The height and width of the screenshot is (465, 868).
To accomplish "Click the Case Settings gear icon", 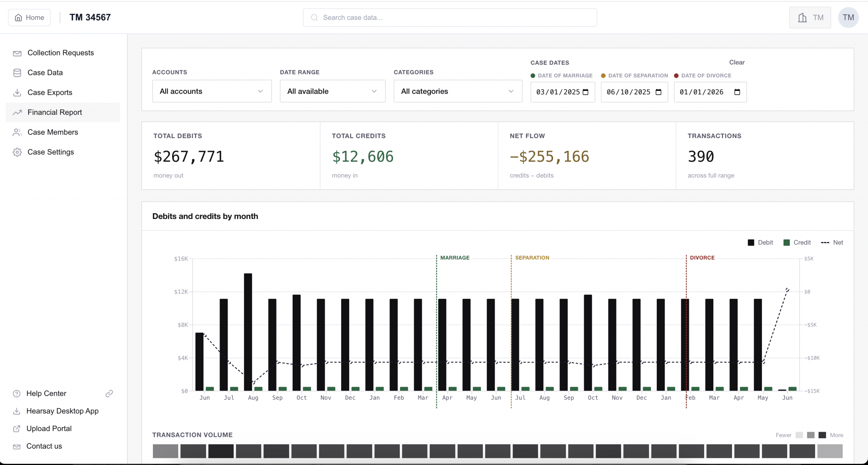I will (17, 152).
